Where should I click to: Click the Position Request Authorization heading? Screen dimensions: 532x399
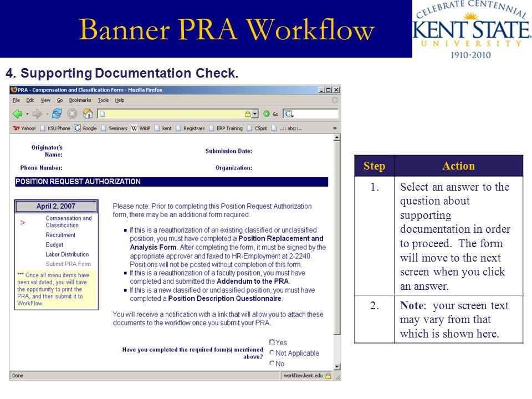(x=78, y=182)
